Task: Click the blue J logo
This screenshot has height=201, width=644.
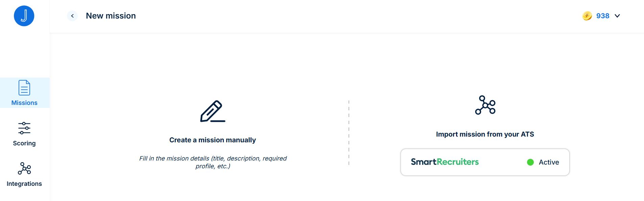Action: pyautogui.click(x=24, y=16)
